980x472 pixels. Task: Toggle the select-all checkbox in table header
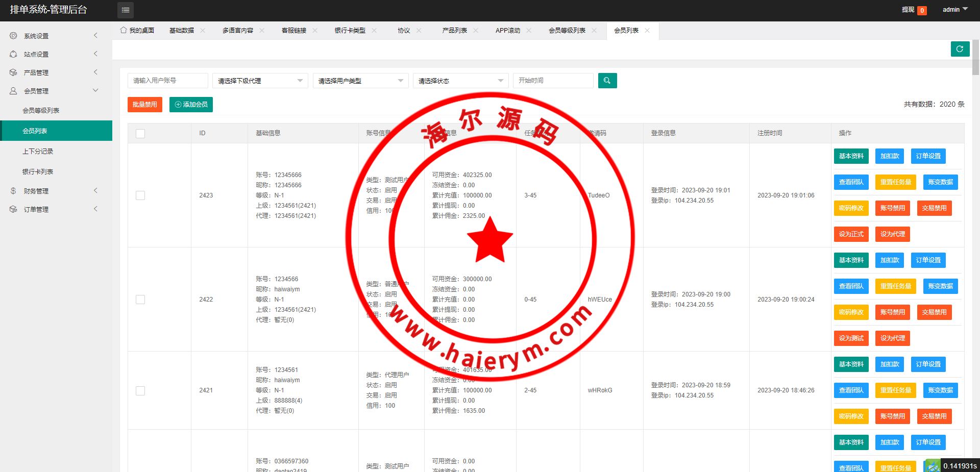tap(140, 134)
